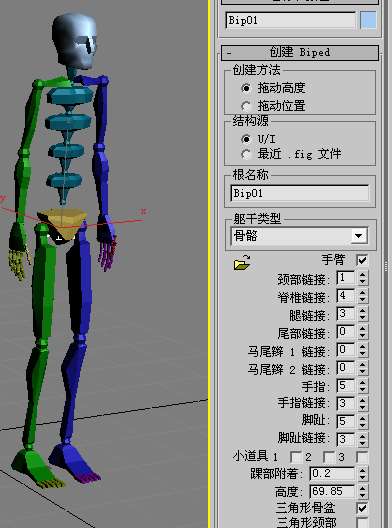This screenshot has height=528, width=392.
Task: Click the 颈部链接 spinner arrows
Action: click(x=362, y=278)
